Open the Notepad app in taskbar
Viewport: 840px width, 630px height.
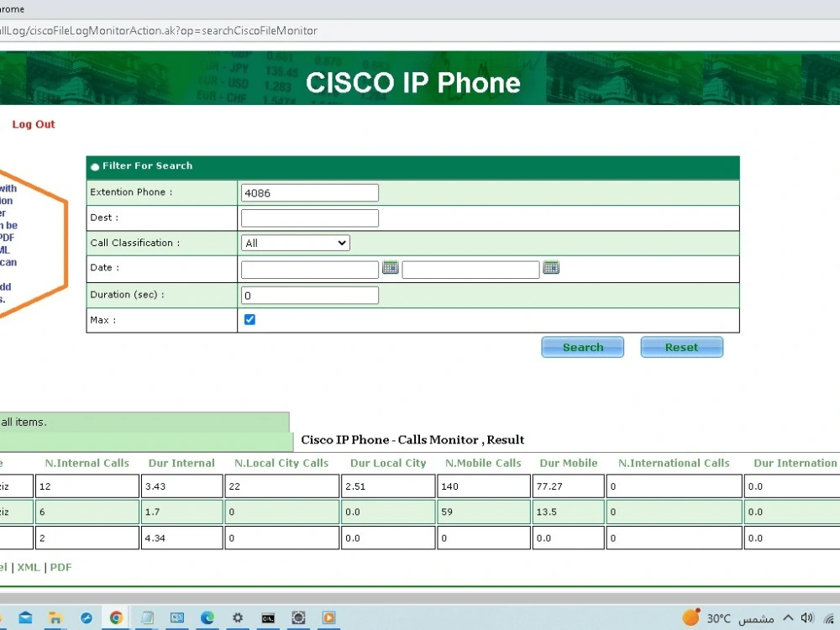coord(147,617)
